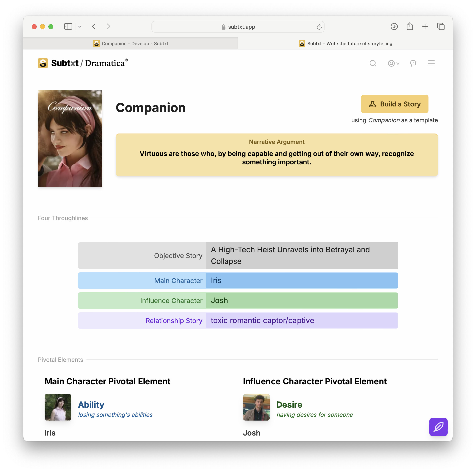Click the purple feather writing button
Viewport: 476px width, 472px height.
click(x=438, y=427)
